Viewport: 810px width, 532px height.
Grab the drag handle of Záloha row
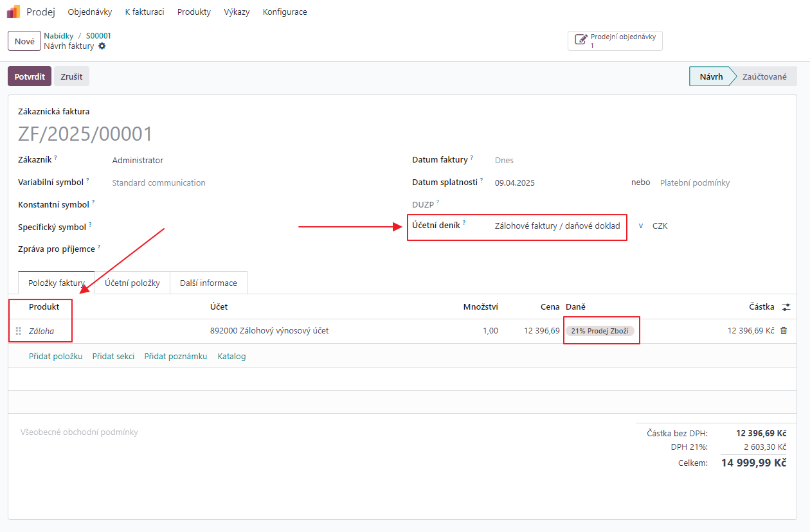coord(19,332)
